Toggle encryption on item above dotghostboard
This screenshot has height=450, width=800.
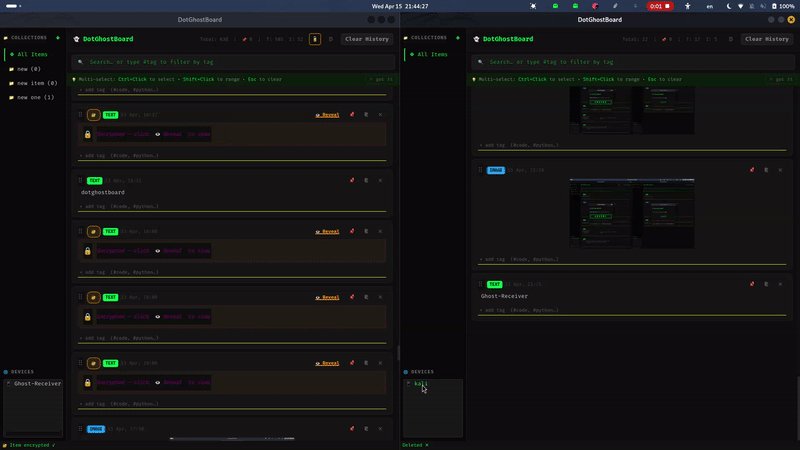pyautogui.click(x=93, y=115)
